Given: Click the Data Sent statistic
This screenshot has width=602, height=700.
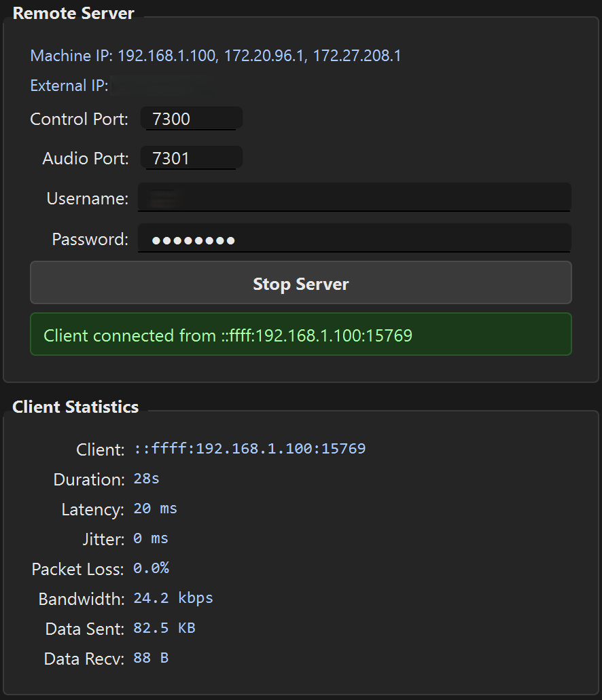Looking at the screenshot, I should tap(164, 627).
